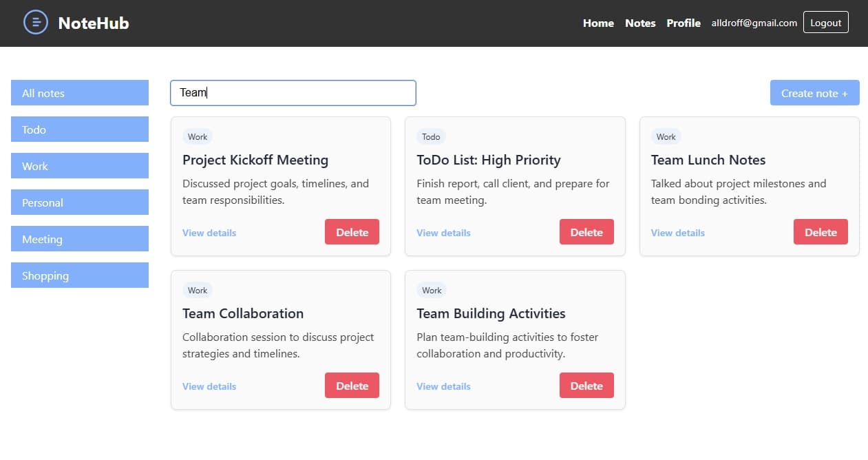Focus the search field containing Team
The width and height of the screenshot is (868, 460).
[x=293, y=93]
